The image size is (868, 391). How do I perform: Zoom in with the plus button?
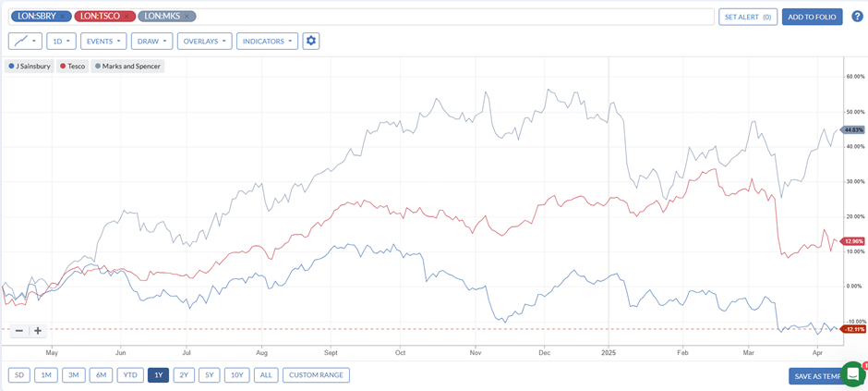point(37,331)
